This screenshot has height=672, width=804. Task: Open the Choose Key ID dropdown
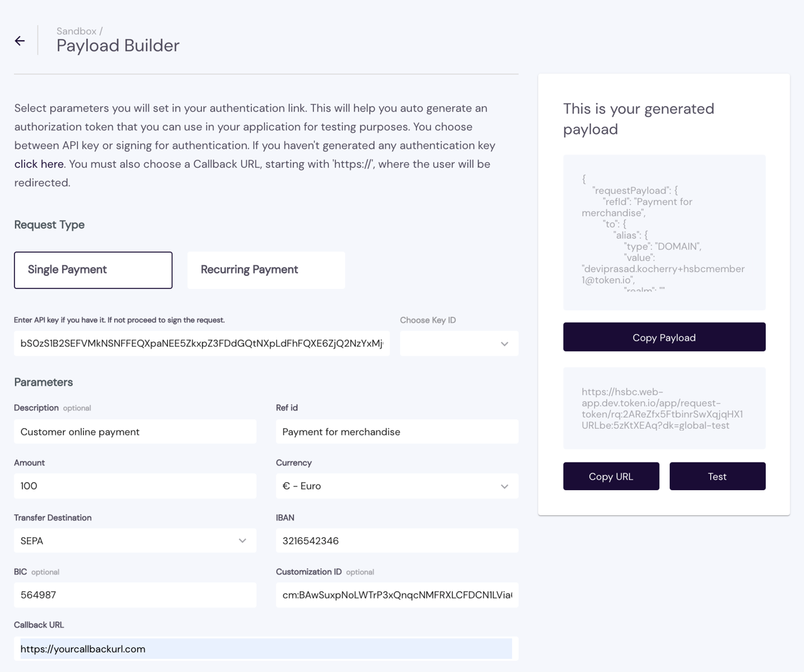(458, 344)
